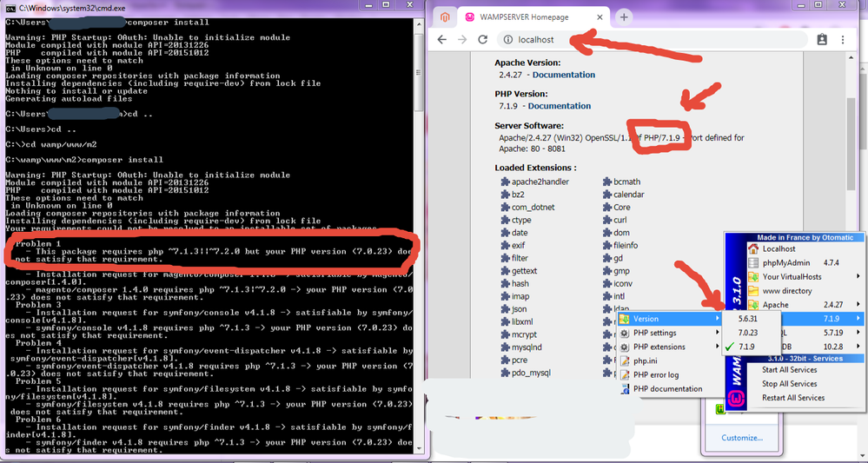This screenshot has width=868, height=463.
Task: Click the mysqlnd extension text
Action: tap(527, 347)
